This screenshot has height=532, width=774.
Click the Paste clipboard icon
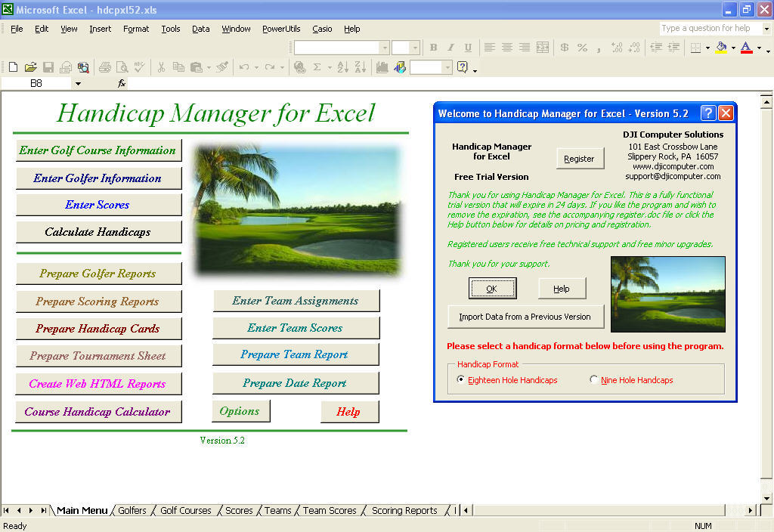[197, 67]
